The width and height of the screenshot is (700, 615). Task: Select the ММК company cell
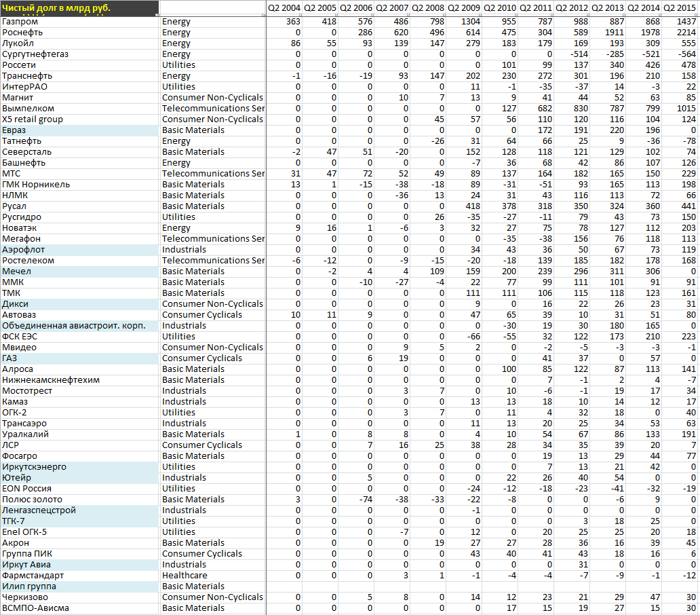(79, 282)
